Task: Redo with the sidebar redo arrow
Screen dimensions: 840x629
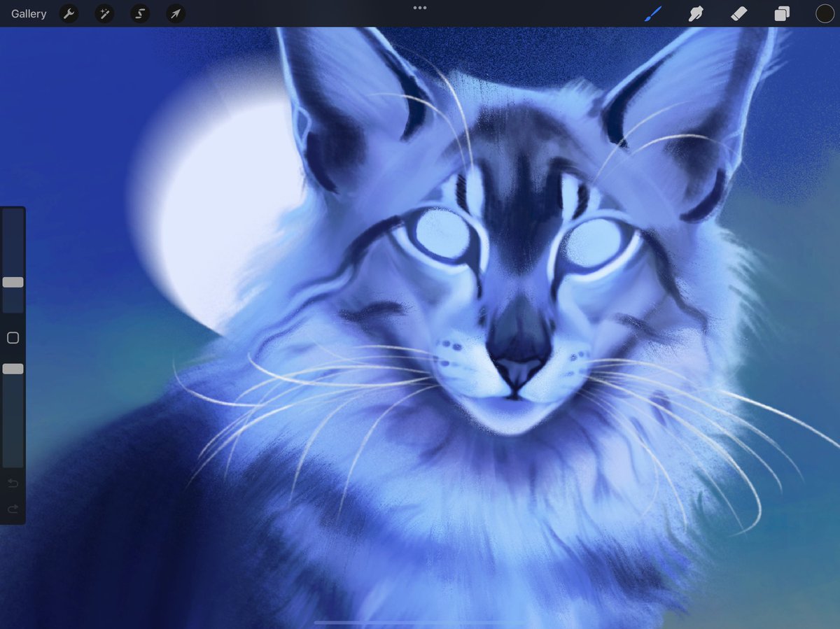Action: coord(13,509)
